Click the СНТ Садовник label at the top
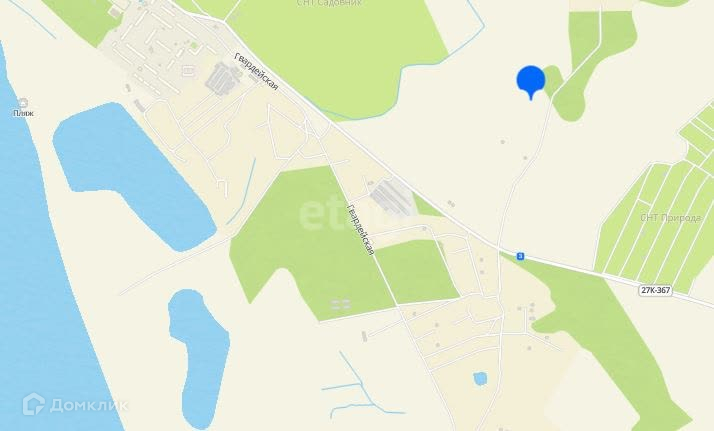 pos(329,3)
